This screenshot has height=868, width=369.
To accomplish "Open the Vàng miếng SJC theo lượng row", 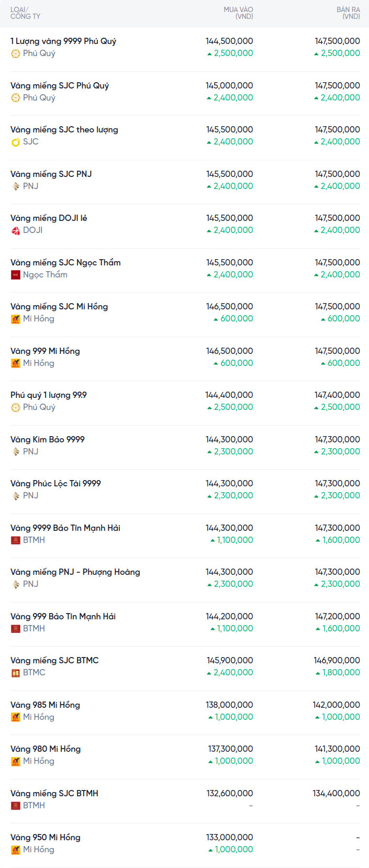I will (64, 129).
